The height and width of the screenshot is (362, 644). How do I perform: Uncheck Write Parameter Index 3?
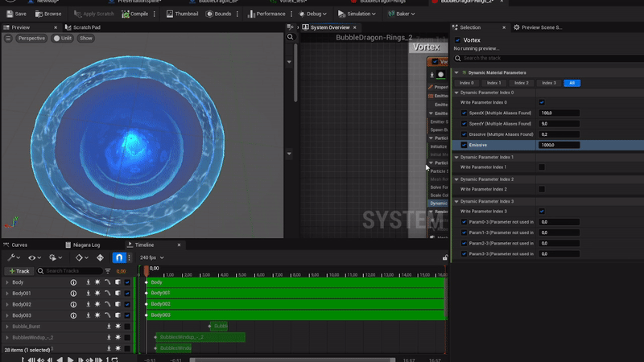coord(542,212)
